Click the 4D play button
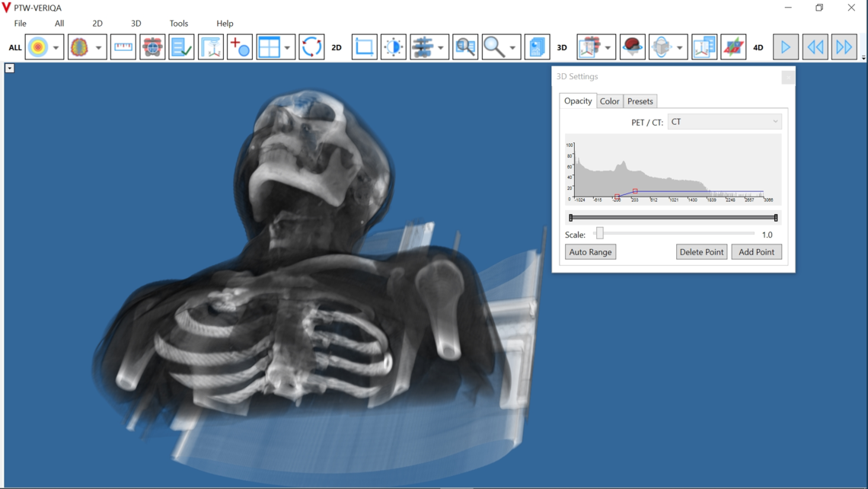Image resolution: width=868 pixels, height=489 pixels. click(785, 46)
